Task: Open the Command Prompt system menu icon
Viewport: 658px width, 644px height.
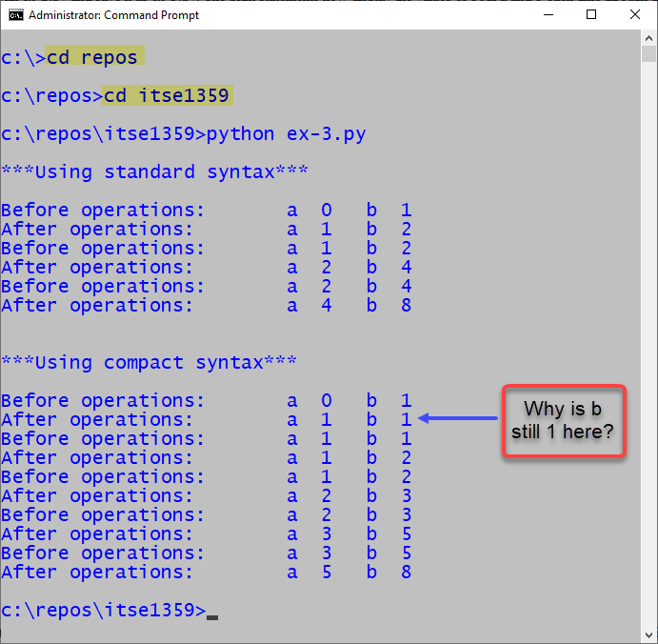Action: click(16, 15)
